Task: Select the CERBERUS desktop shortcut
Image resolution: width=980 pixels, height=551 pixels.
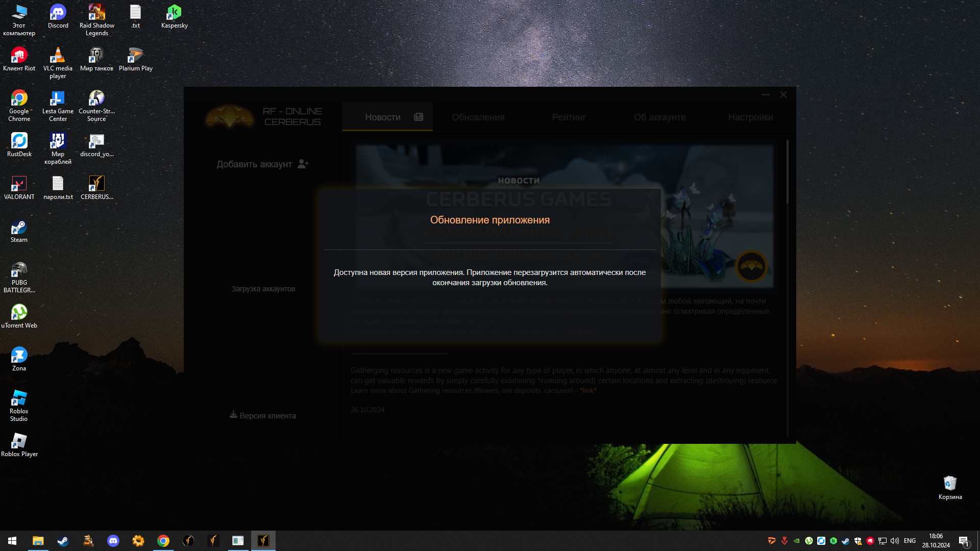Action: pyautogui.click(x=96, y=188)
